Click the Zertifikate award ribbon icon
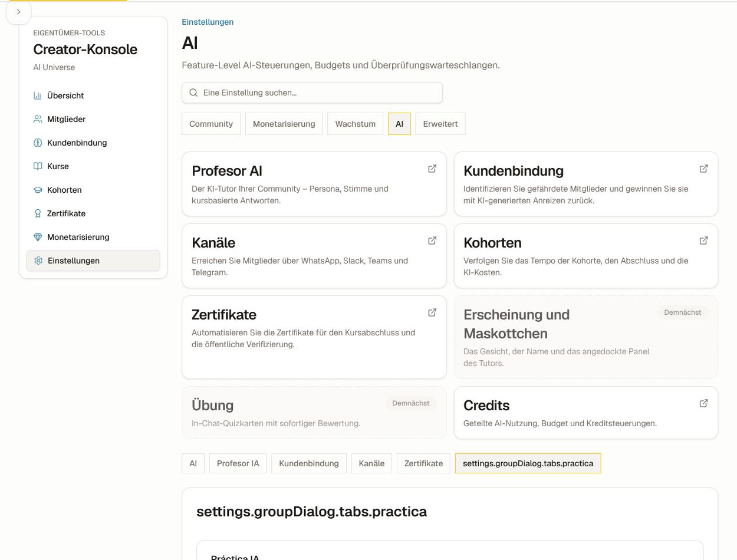The image size is (737, 560). coord(38,213)
